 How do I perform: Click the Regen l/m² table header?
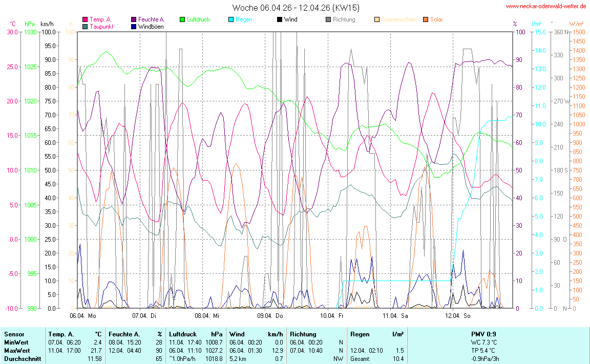coord(376,334)
